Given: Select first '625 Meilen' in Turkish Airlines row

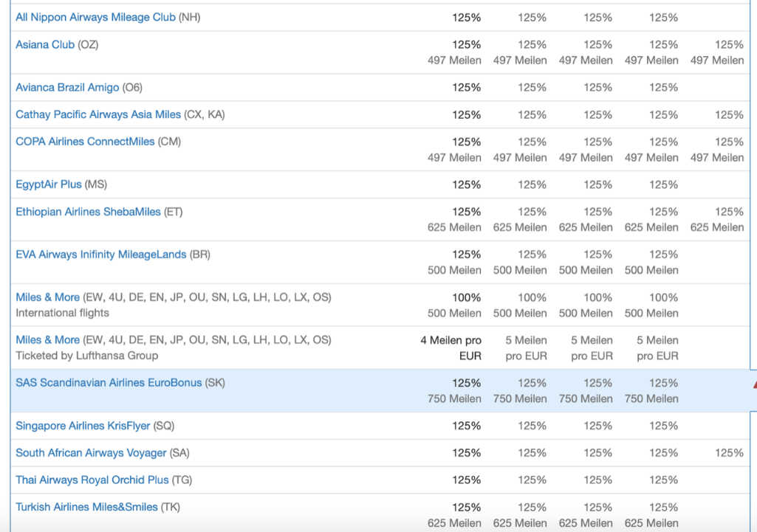Looking at the screenshot, I should click(x=454, y=523).
